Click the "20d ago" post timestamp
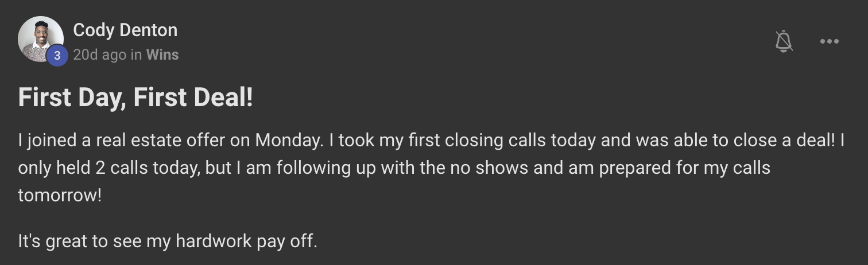The image size is (868, 265). (x=99, y=55)
